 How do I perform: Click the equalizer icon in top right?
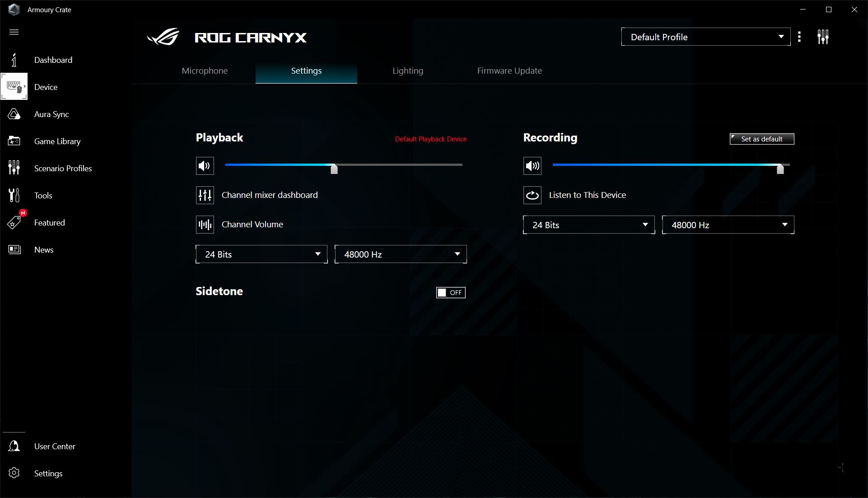(823, 37)
